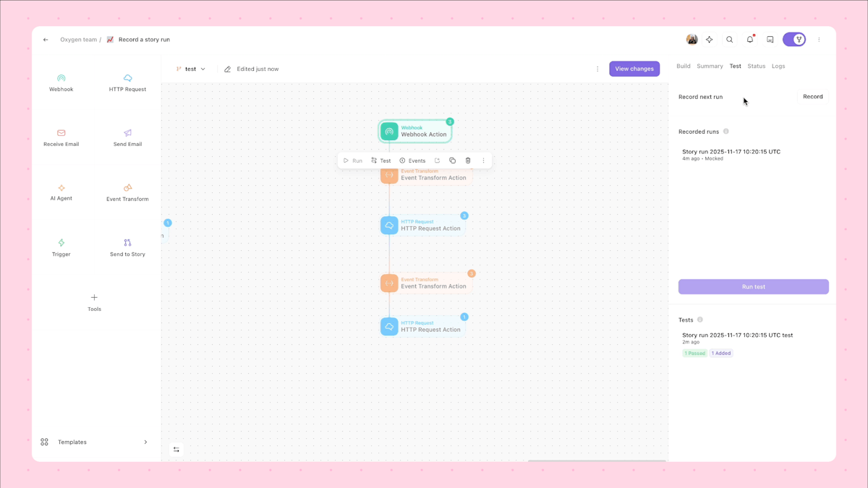Image resolution: width=868 pixels, height=488 pixels.
Task: Select the Event Transform tool in sidebar
Action: pos(127,193)
